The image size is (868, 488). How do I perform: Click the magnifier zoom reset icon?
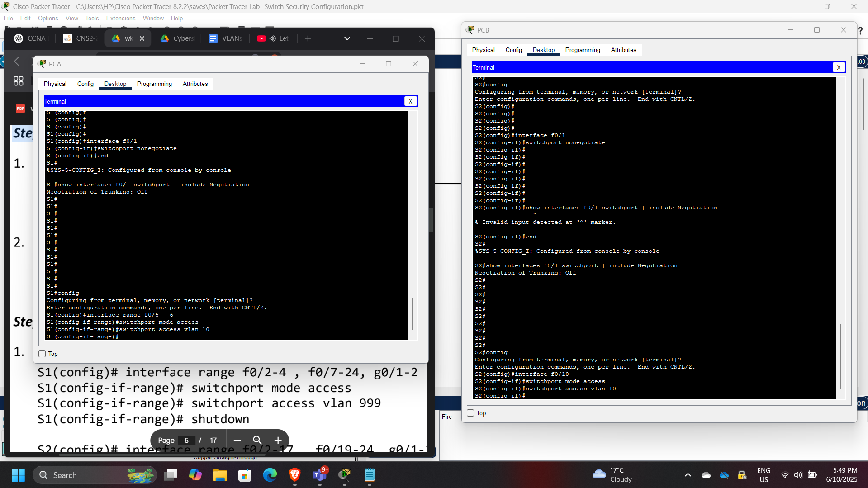pos(257,440)
